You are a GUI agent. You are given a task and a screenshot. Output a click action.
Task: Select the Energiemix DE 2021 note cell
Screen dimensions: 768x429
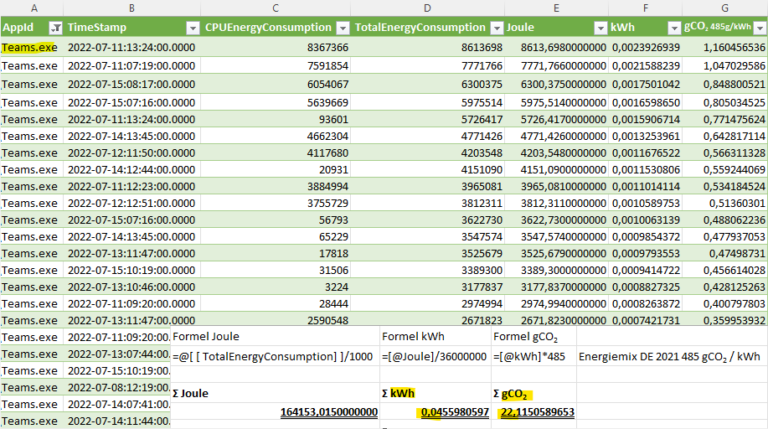pos(672,357)
